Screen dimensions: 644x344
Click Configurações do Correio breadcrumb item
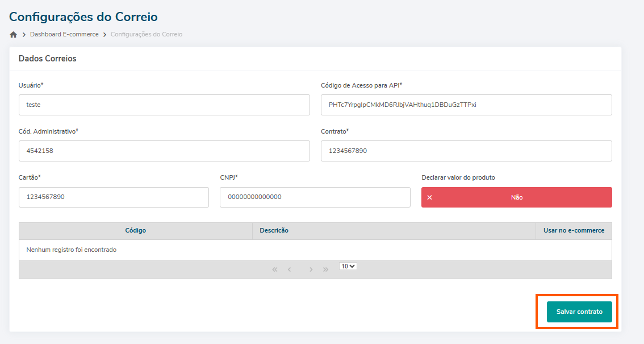pos(147,35)
